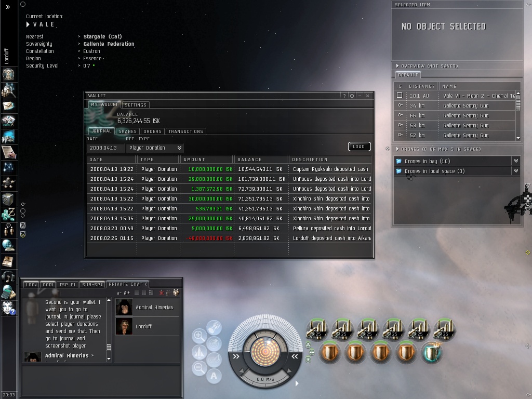
Task: Open the Market sidebar icon
Action: [8, 137]
